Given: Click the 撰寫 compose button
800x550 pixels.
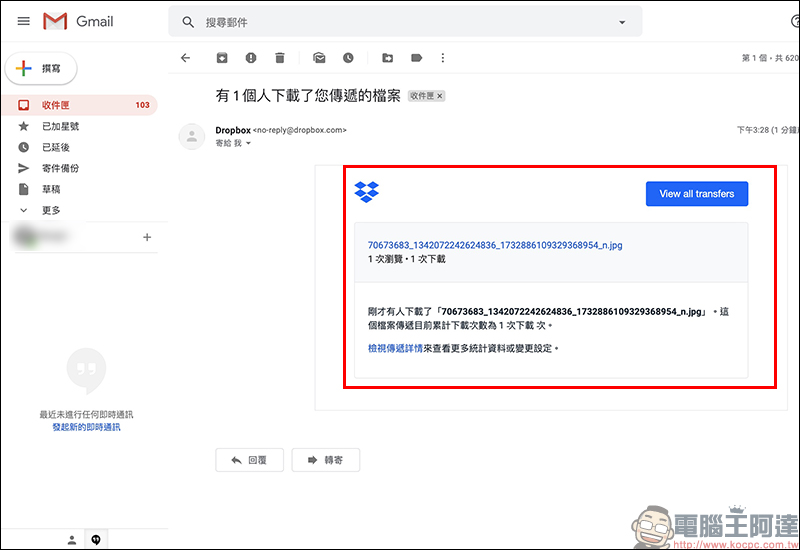Looking at the screenshot, I should 42,68.
